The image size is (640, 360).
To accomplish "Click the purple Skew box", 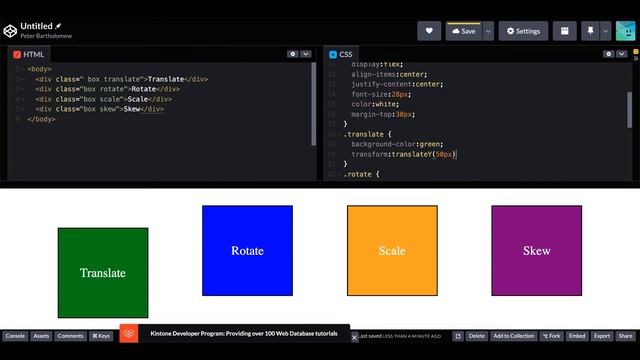I will click(x=537, y=251).
